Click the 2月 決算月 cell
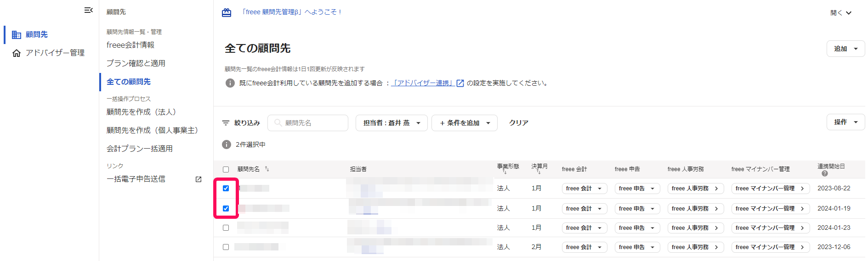 (536, 247)
